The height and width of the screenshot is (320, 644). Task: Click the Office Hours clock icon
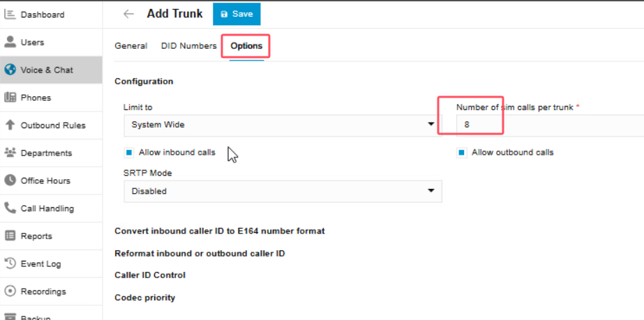point(10,181)
